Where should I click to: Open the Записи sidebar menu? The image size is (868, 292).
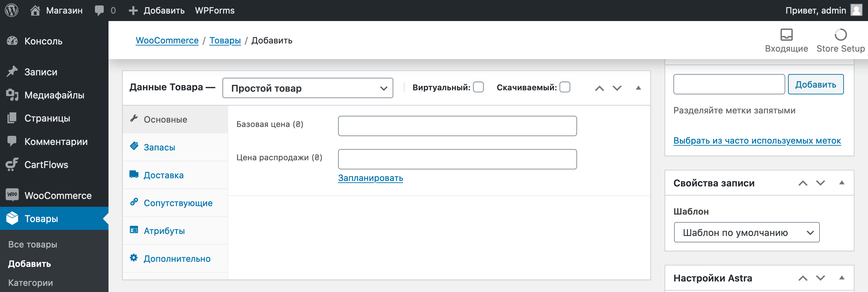click(54, 72)
